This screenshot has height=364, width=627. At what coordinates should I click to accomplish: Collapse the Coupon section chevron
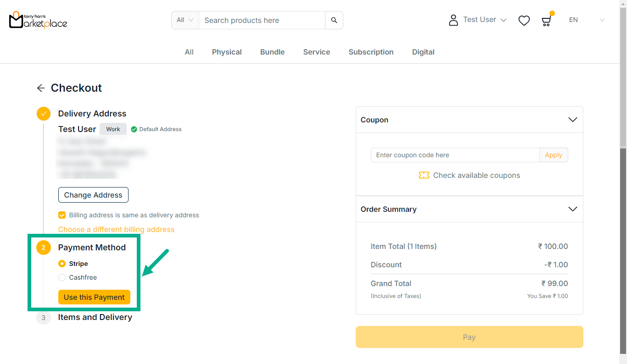point(572,120)
